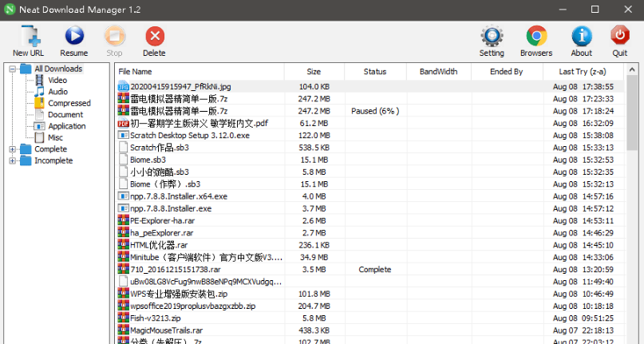
Task: Expand the Complete tree node
Action: 12,149
